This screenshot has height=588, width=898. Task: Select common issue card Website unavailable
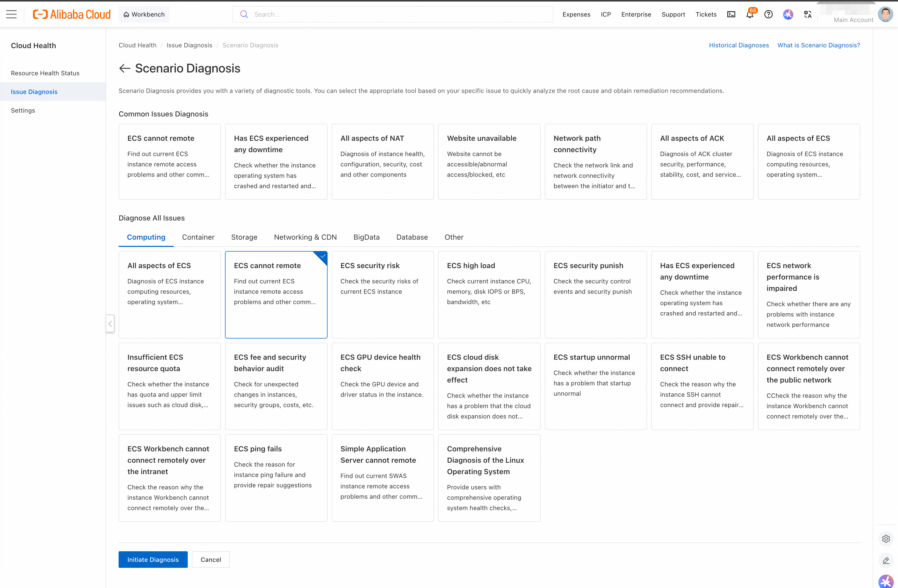point(489,162)
